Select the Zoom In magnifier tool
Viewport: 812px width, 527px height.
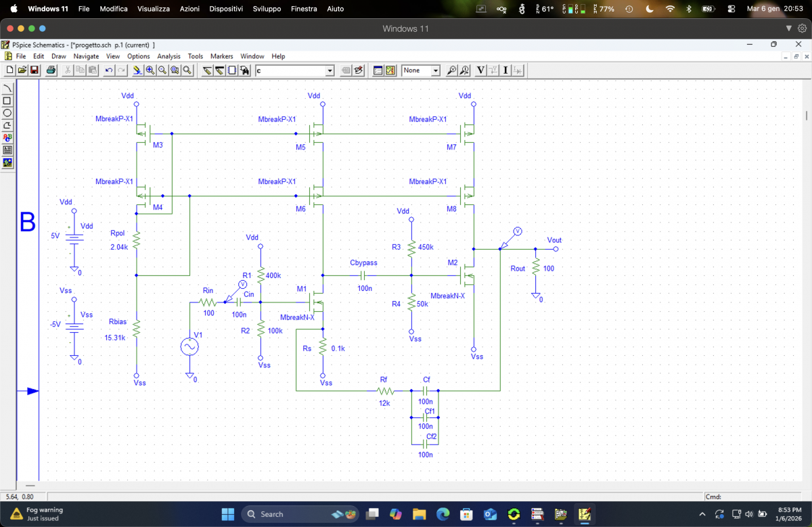(150, 70)
